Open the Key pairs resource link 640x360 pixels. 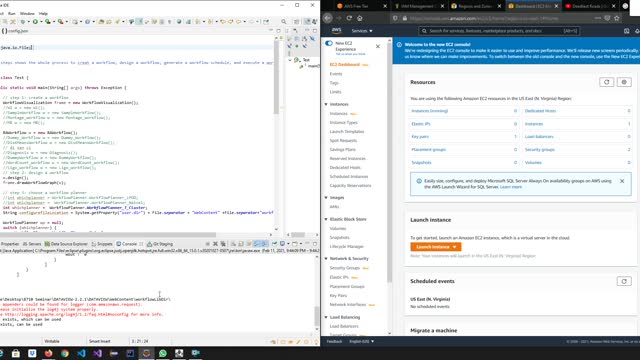tap(420, 137)
